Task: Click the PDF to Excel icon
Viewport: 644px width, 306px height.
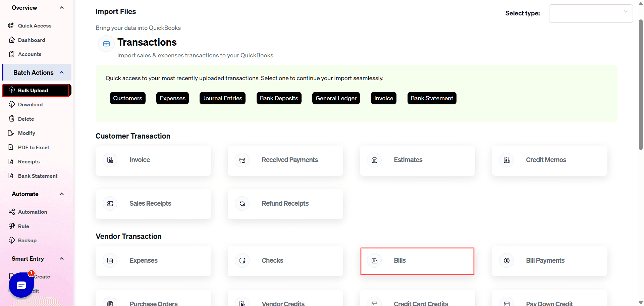Action: pyautogui.click(x=11, y=147)
